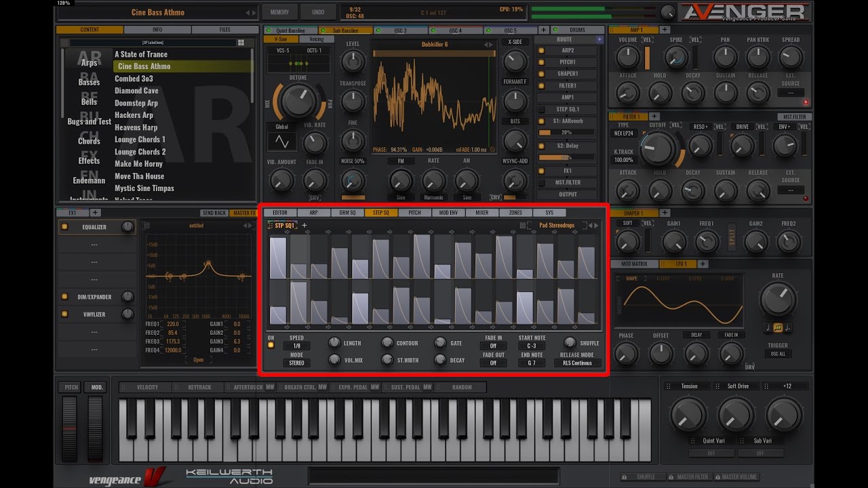Click the PITCH wheel slider
868x488 pixels.
point(70,429)
